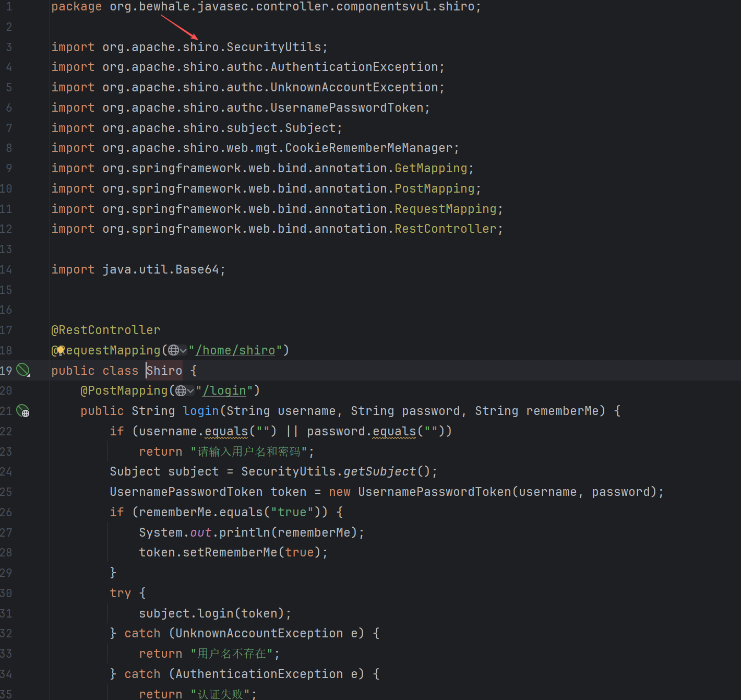Click the gutter icon beside class Shiro
Image resolution: width=741 pixels, height=700 pixels.
point(23,370)
